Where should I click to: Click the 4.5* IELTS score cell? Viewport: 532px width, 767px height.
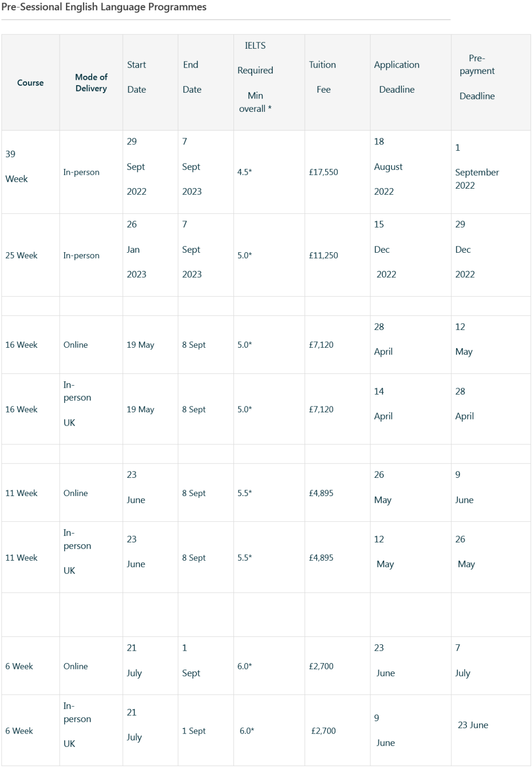click(244, 172)
